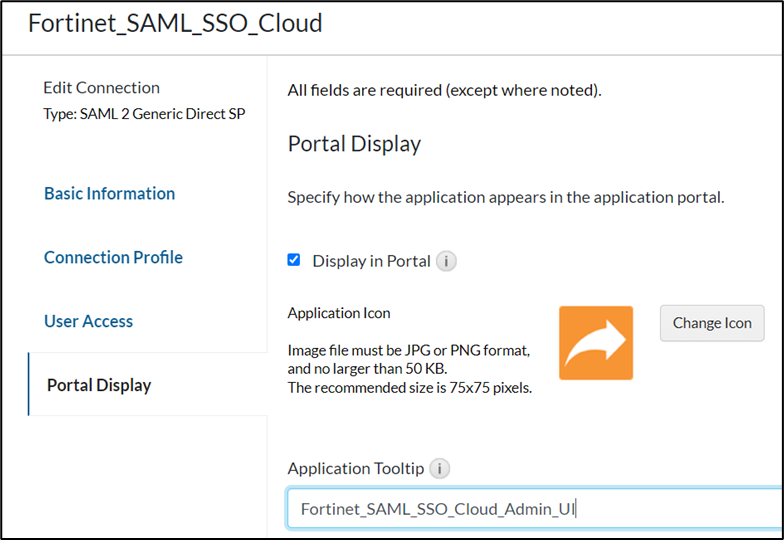This screenshot has height=540, width=784.
Task: Select the Portal Display sidebar tab
Action: point(99,385)
